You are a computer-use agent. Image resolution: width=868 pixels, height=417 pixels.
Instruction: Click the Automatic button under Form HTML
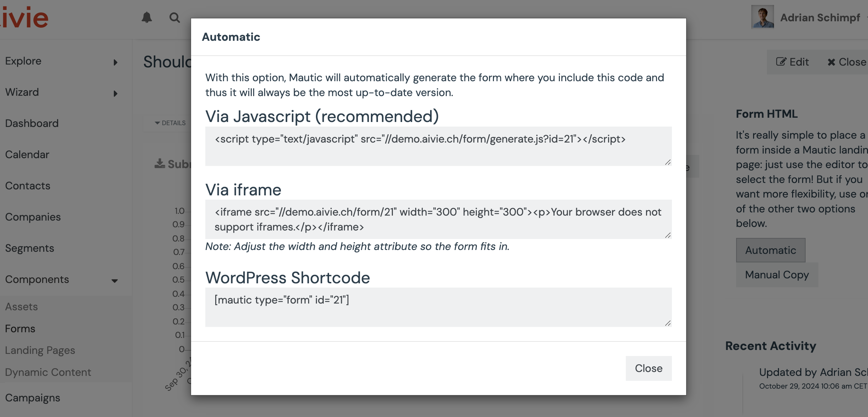(x=770, y=250)
